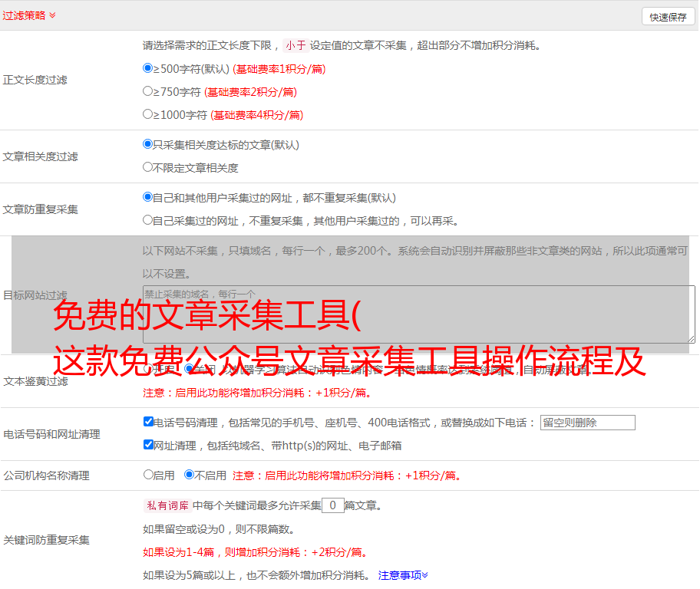Click the 文章相关度过滤 label

pos(40,156)
